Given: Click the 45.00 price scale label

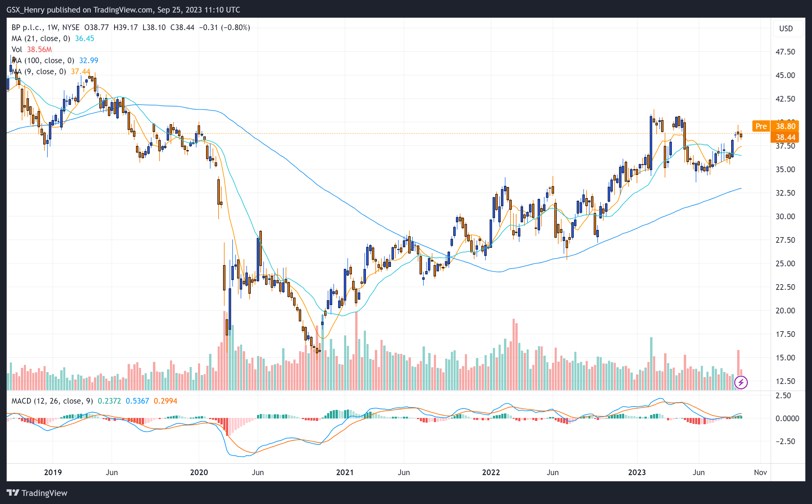Looking at the screenshot, I should [785, 75].
